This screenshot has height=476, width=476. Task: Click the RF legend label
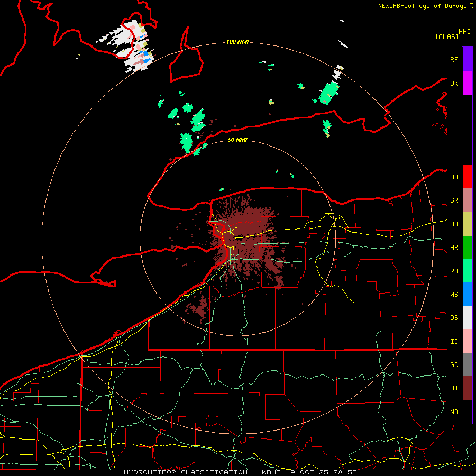click(454, 59)
